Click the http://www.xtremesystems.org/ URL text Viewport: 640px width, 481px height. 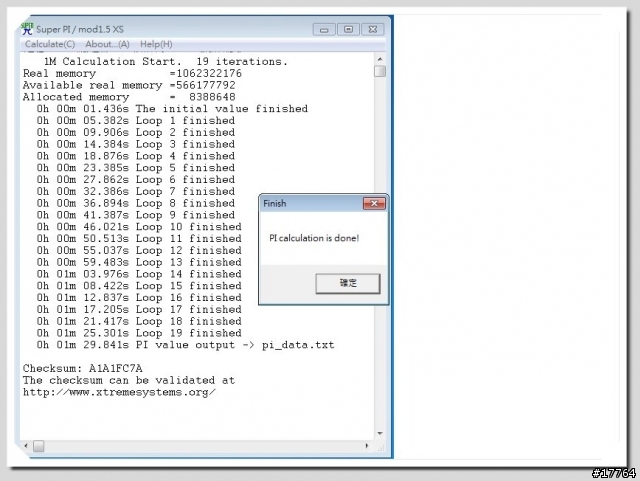(x=119, y=392)
